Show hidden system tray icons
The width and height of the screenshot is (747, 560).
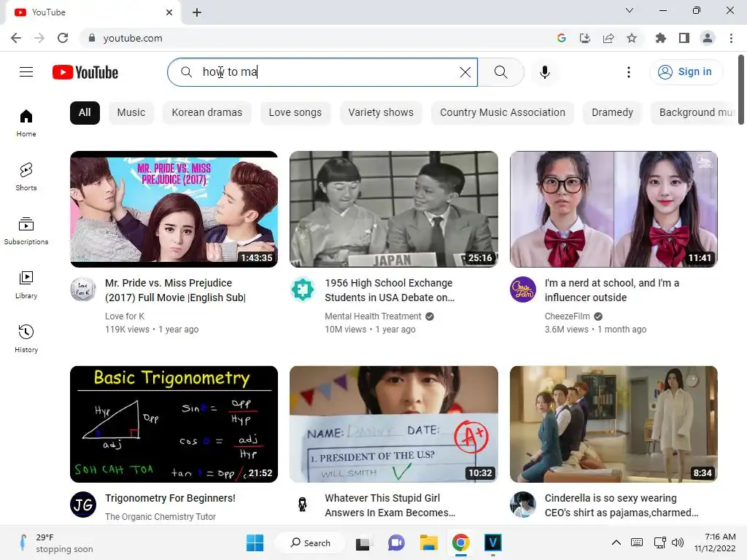click(x=616, y=542)
